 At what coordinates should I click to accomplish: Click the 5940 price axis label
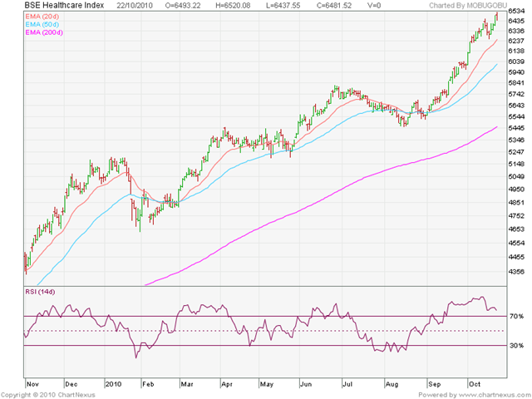516,72
